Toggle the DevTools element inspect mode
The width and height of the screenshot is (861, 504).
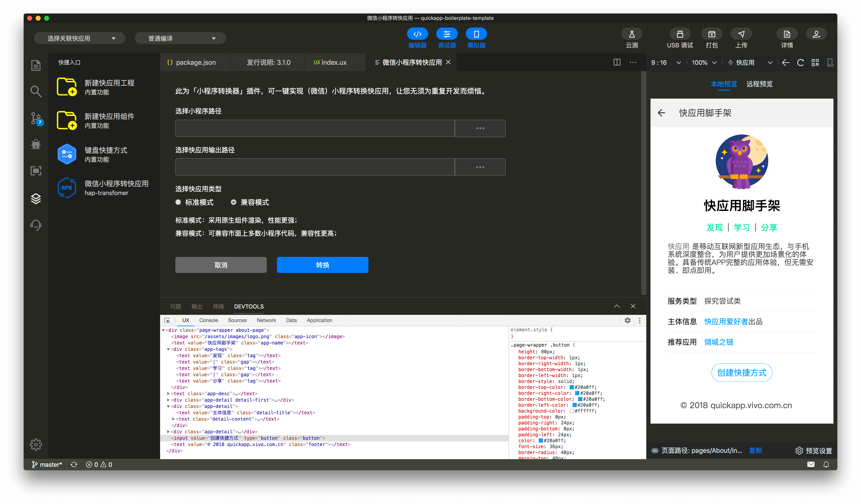click(167, 320)
